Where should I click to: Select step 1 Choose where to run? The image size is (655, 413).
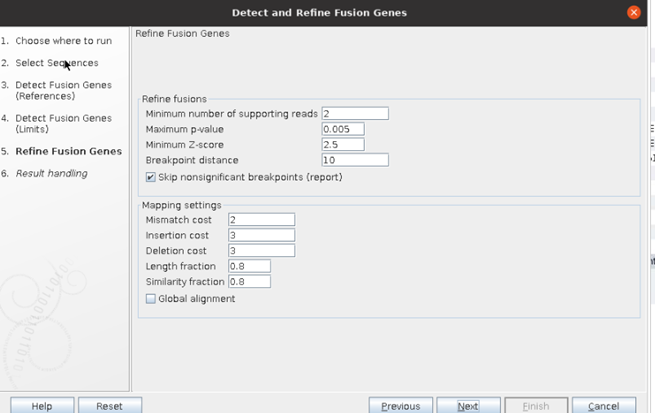63,41
